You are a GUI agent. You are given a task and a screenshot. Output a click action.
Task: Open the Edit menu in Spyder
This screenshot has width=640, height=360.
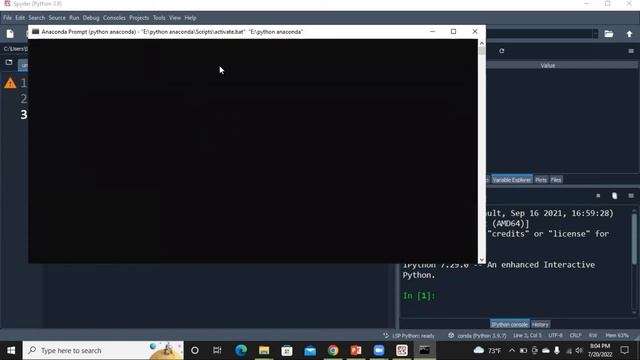[x=20, y=18]
